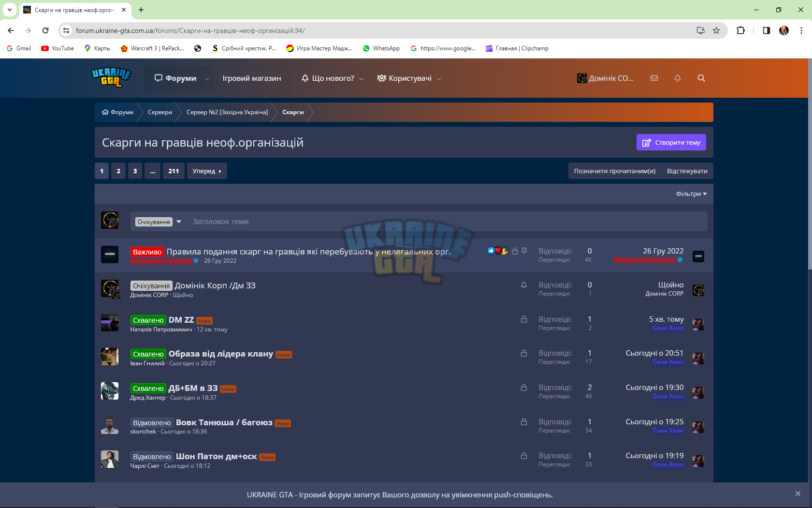The image size is (812, 508).
Task: Go to the Сервер №2 [Західна Україна] breadcrumb
Action: (227, 112)
